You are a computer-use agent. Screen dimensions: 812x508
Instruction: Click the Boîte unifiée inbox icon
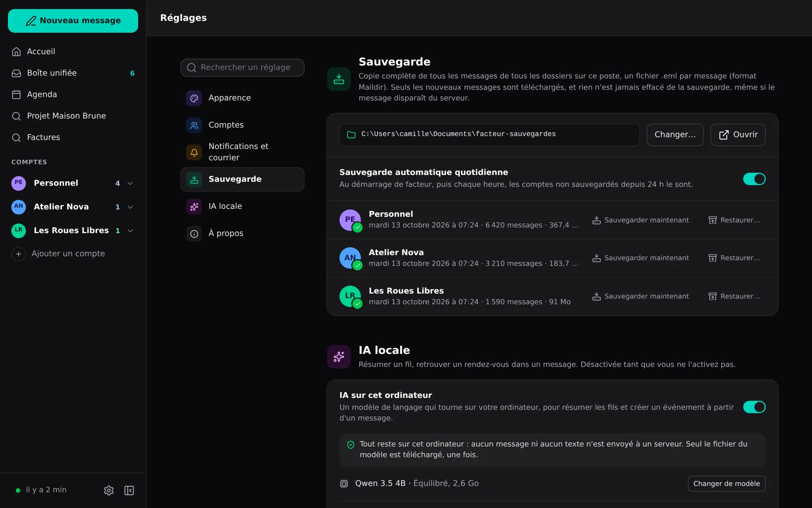[16, 73]
